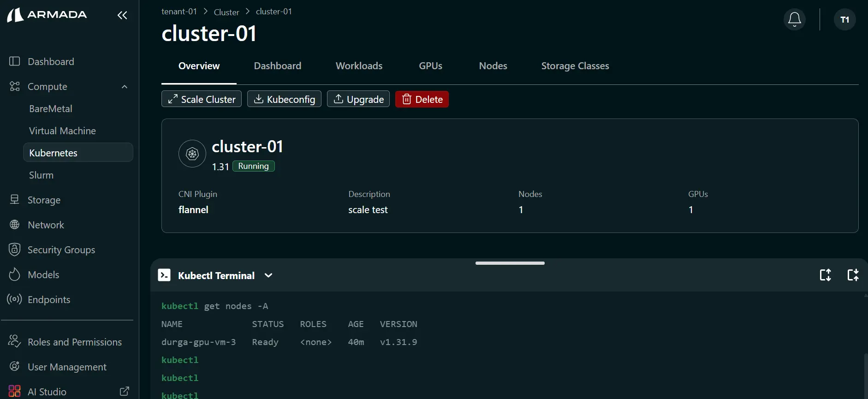Click the Security Groups shield icon

pos(15,250)
